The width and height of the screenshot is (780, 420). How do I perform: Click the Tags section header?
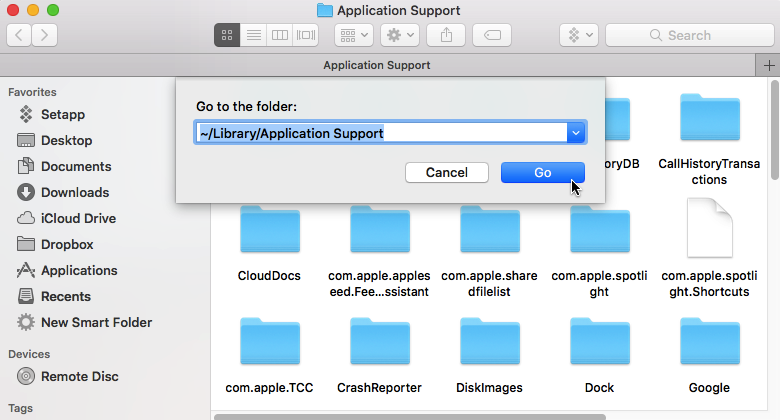click(20, 408)
